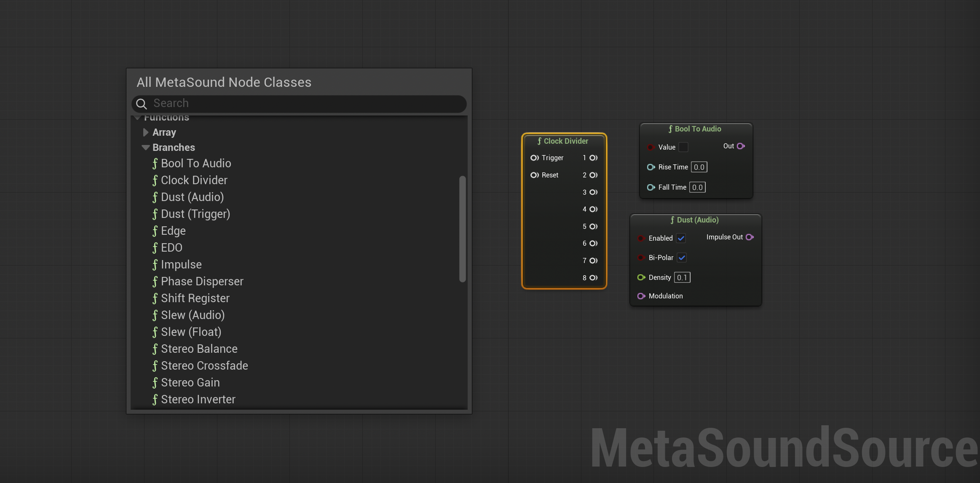Focus the Search input field
This screenshot has height=483, width=980.
tap(299, 104)
